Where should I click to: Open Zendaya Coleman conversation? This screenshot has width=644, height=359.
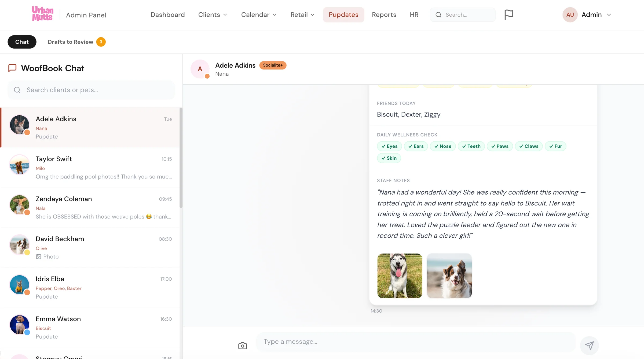pyautogui.click(x=90, y=207)
